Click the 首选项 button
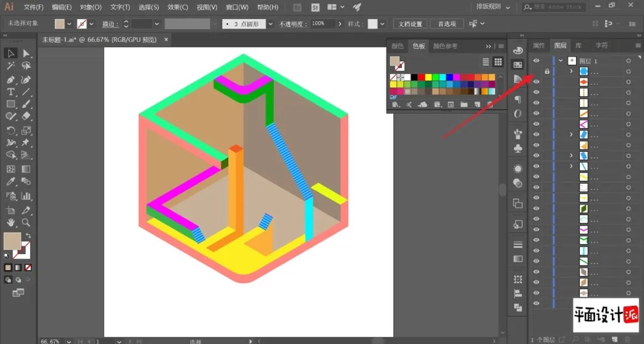This screenshot has height=344, width=644. coord(447,24)
